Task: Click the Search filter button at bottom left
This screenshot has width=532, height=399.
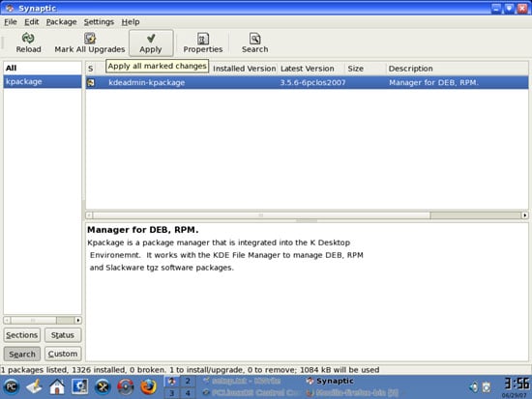Action: click(22, 354)
